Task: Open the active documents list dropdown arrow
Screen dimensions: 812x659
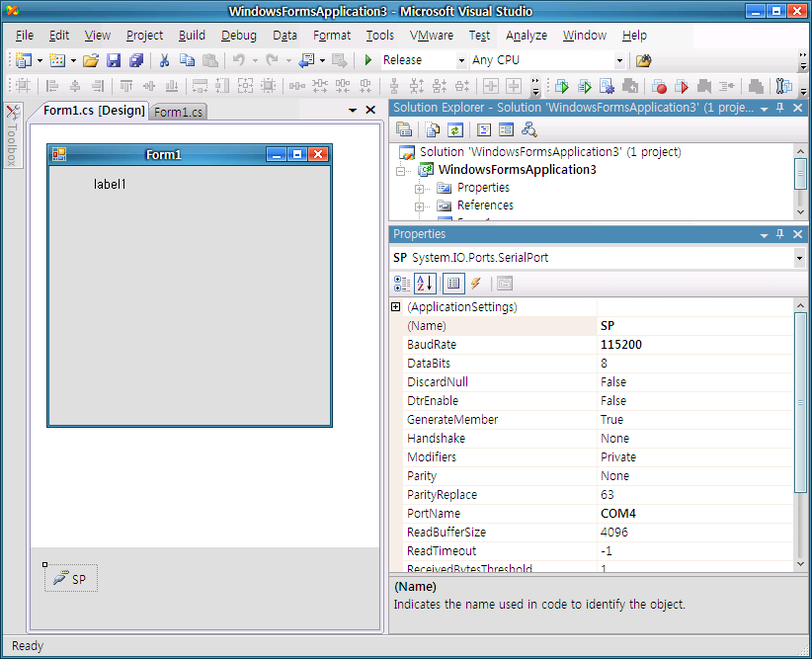Action: (x=353, y=110)
